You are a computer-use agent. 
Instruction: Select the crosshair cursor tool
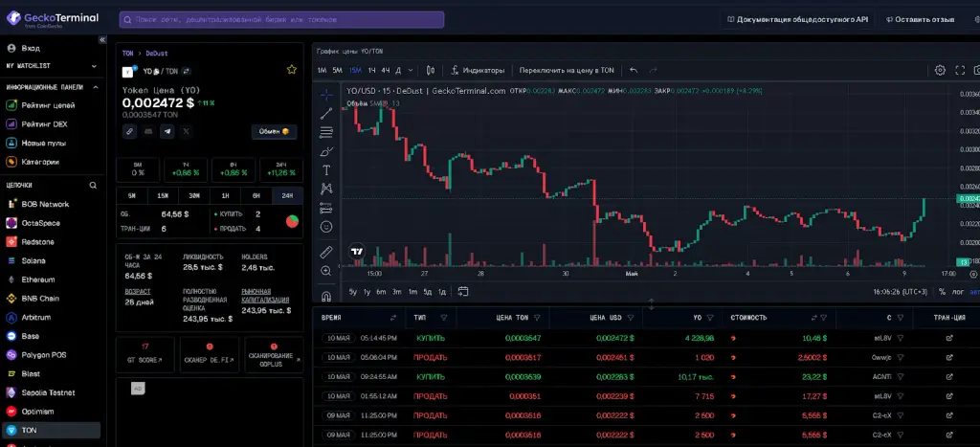326,95
